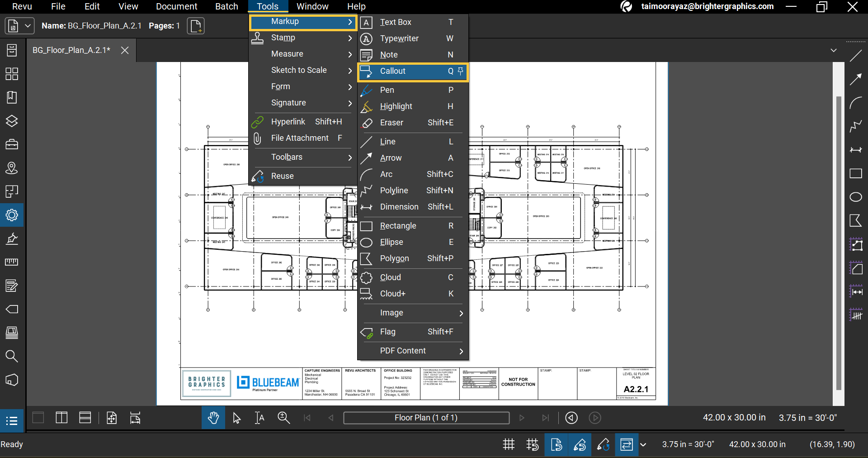Screen dimensions: 868x458
Task: Open the Search panel magnifier icon
Action: [12, 356]
